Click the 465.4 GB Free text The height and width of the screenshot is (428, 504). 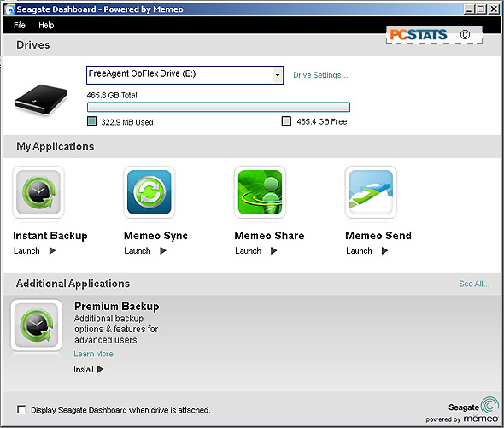[322, 121]
